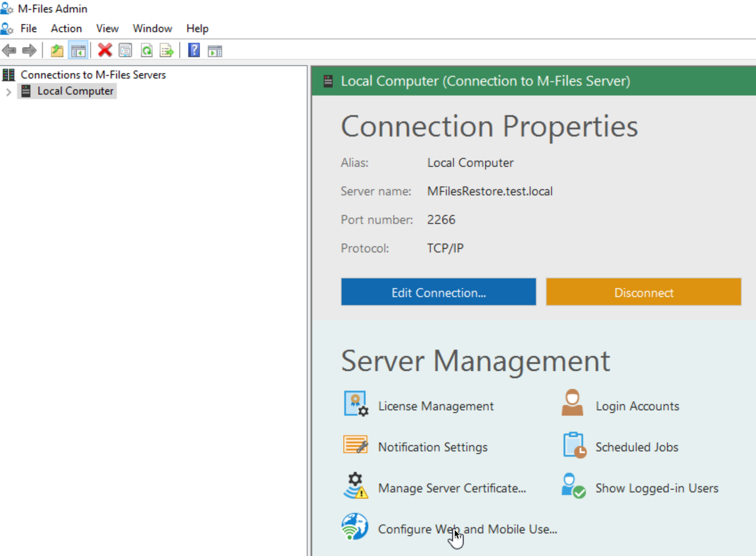Toggle the Show/Hide Console Tree icon
The width and height of the screenshot is (756, 556).
(x=78, y=51)
